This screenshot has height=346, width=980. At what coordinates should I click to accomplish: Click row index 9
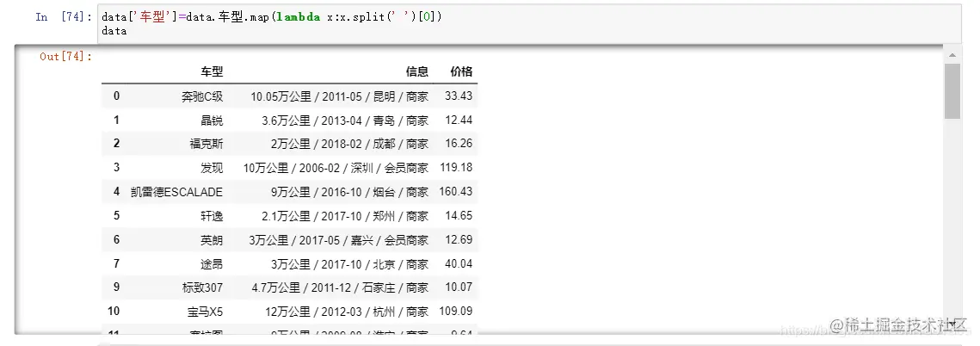116,287
